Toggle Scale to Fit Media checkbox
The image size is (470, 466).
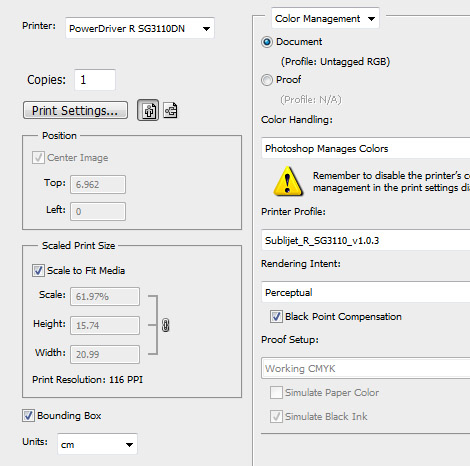point(38,270)
